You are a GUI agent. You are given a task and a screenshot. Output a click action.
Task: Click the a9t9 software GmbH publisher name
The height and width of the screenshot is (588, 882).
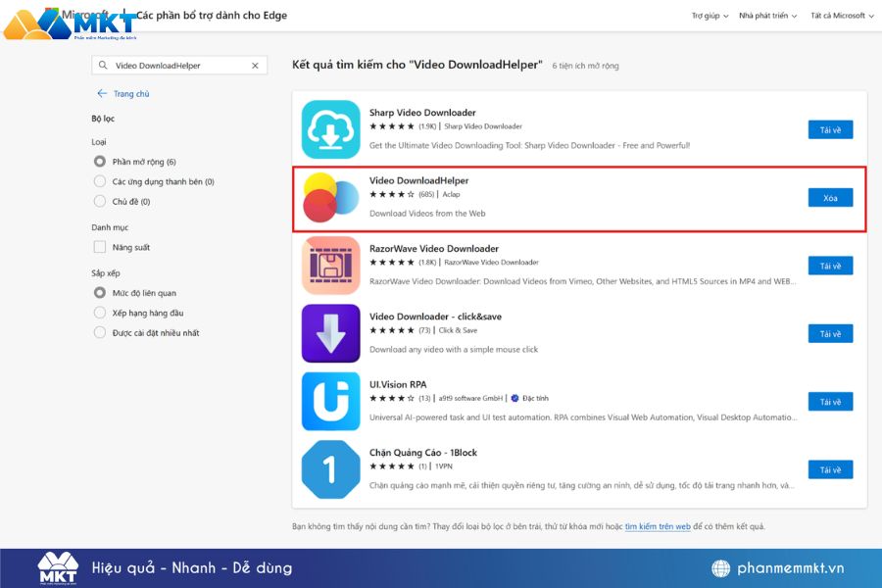click(470, 399)
